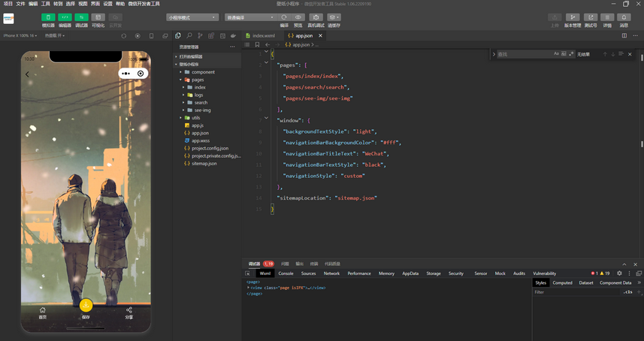This screenshot has width=644, height=341.
Task: Toggle the Debugger (调试器) panel button
Action: point(81,17)
